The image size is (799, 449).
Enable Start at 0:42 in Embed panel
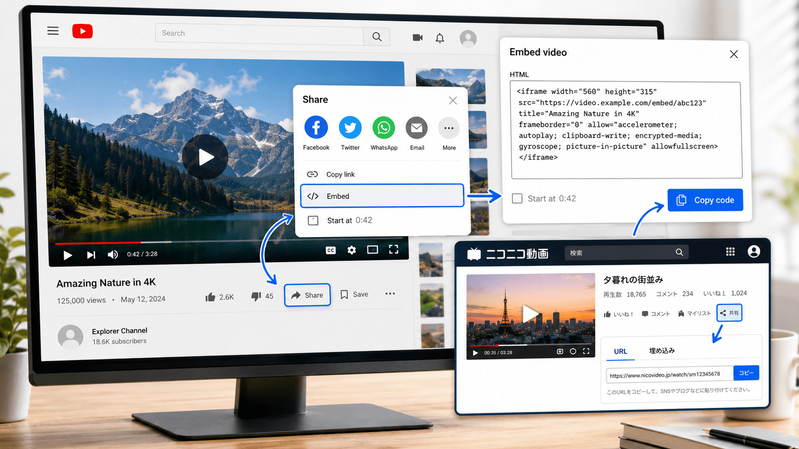point(517,198)
